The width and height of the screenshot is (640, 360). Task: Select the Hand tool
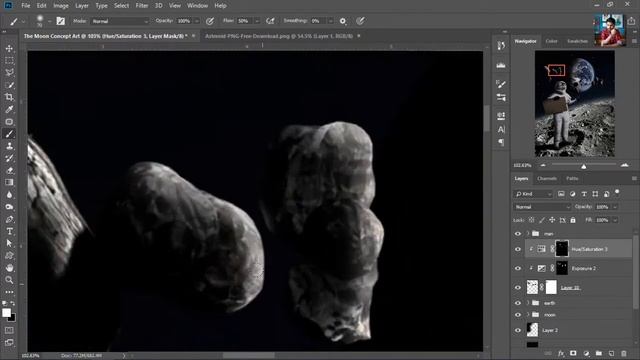[x=9, y=268]
